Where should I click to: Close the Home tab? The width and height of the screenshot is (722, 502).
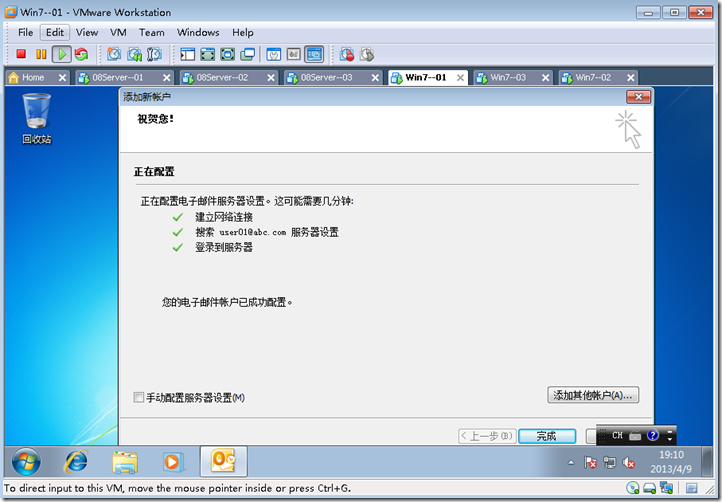point(62,78)
